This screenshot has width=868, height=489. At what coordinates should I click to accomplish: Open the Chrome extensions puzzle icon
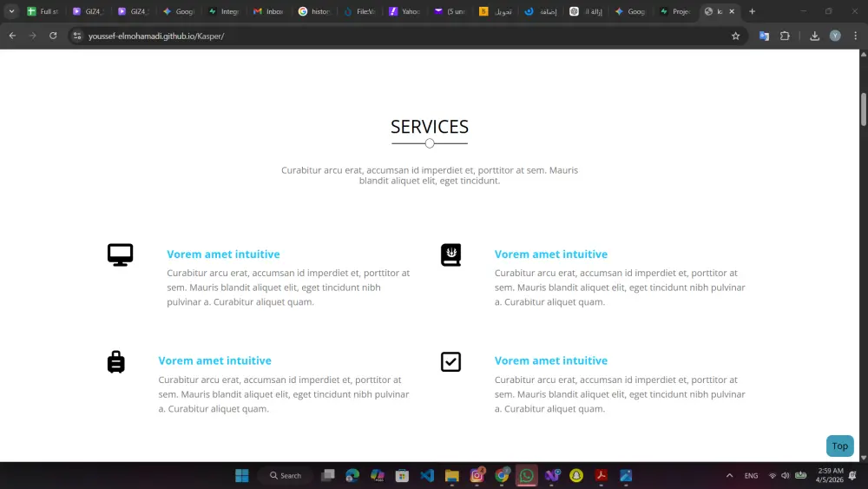[x=785, y=36]
